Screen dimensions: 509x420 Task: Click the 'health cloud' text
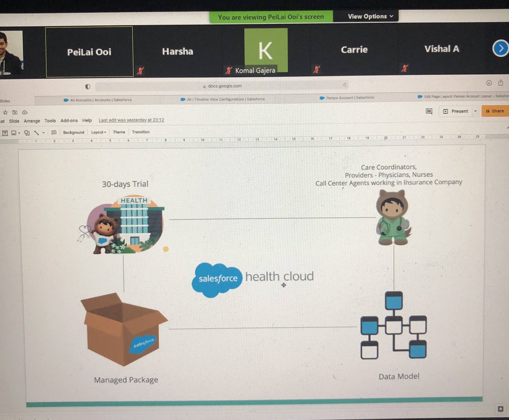coord(280,277)
